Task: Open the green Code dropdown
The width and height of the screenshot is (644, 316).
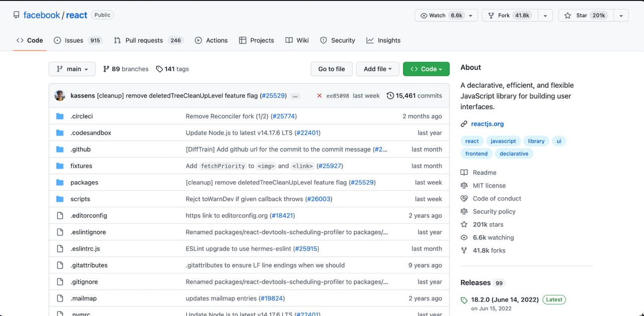Action: (426, 69)
